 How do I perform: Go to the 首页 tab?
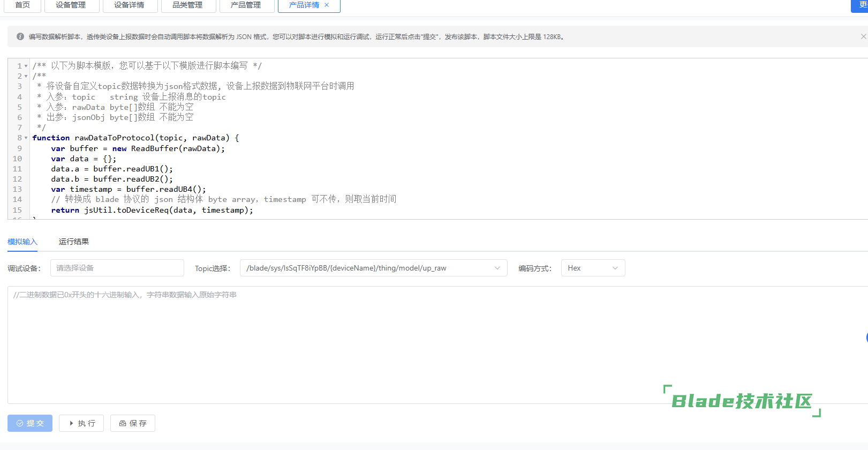coord(22,5)
